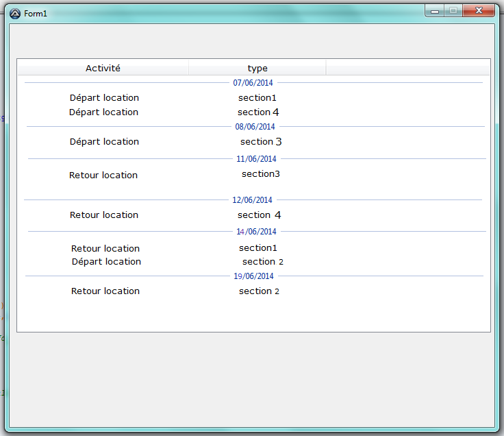The height and width of the screenshot is (436, 504).
Task: Click the 12/06/2014 date group label
Action: (x=252, y=200)
